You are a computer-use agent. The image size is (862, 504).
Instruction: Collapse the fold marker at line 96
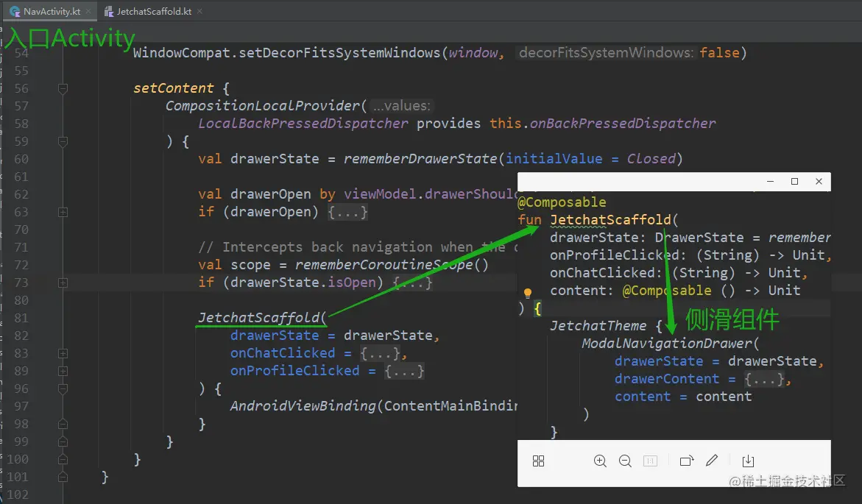[63, 388]
